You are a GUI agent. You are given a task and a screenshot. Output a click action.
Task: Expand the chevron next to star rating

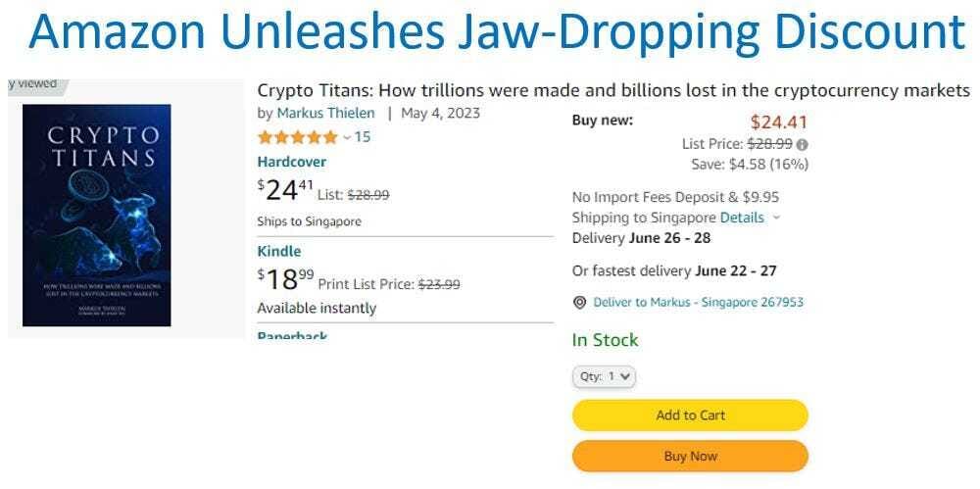(x=346, y=137)
